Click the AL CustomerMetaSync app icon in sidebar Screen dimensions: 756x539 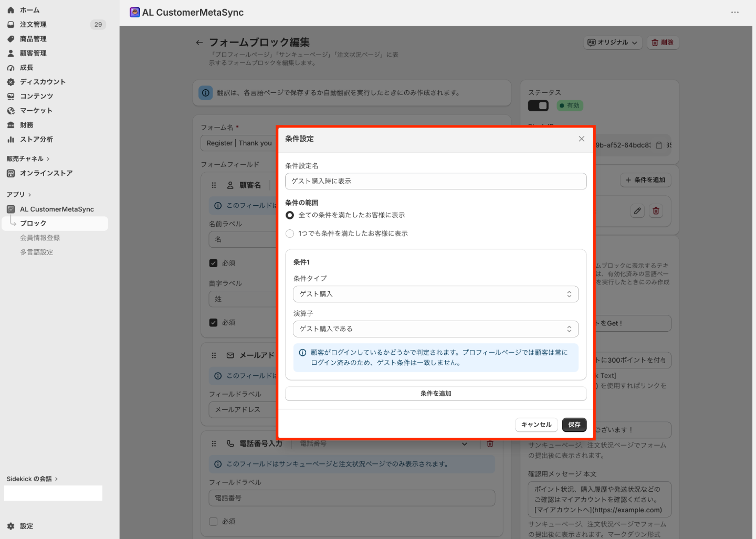[10, 209]
